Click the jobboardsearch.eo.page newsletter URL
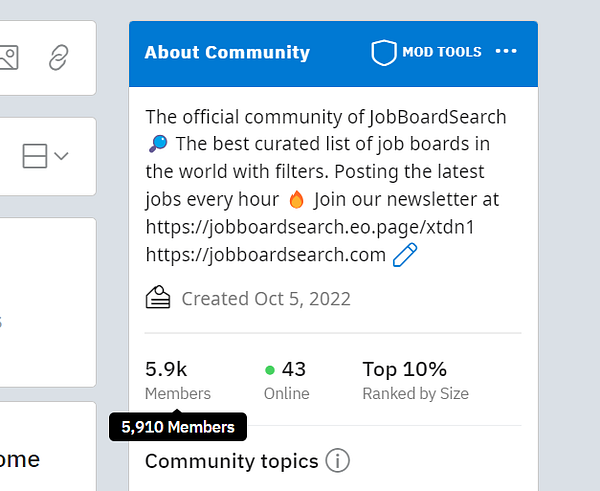The width and height of the screenshot is (600, 491). [310, 227]
